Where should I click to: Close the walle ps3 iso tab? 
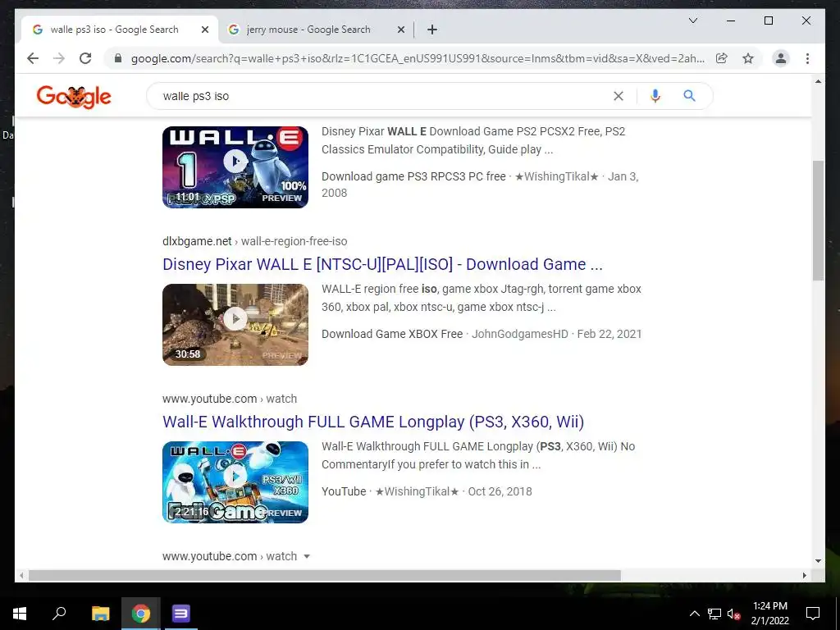click(x=204, y=30)
